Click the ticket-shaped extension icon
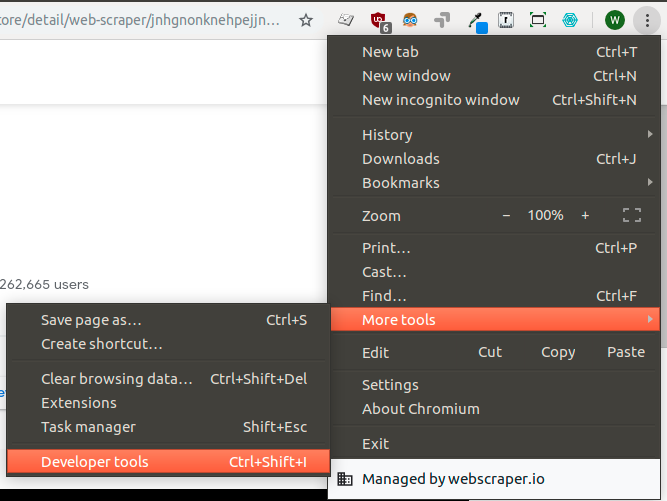This screenshot has width=667, height=501. [346, 20]
